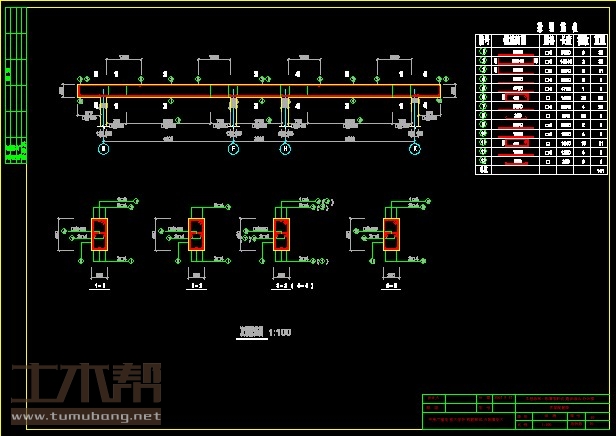Click the 1-1 section label text
This screenshot has width=616, height=436.
coord(100,286)
